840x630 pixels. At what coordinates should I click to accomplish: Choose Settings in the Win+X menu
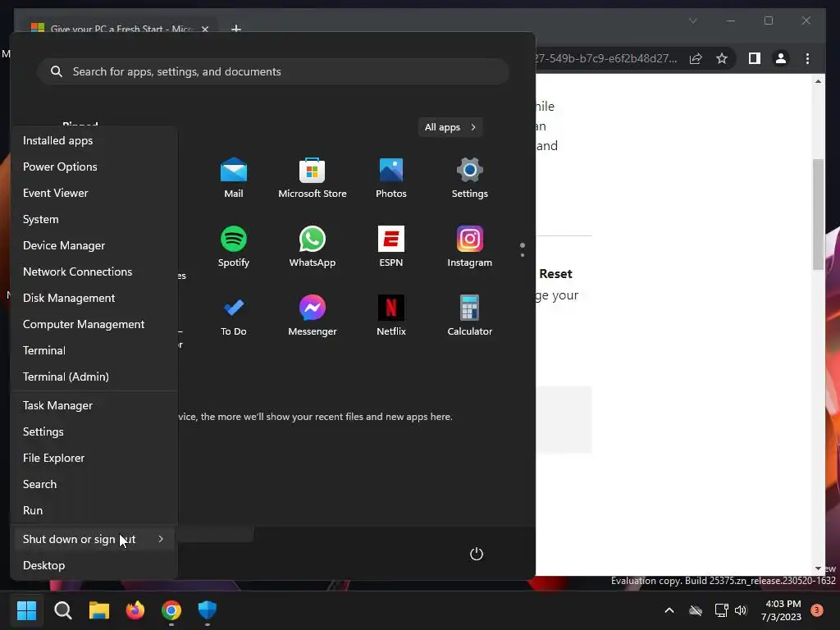pos(94,431)
